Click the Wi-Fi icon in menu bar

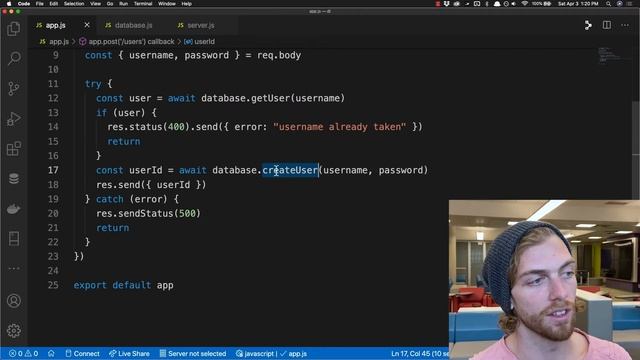click(x=524, y=4)
